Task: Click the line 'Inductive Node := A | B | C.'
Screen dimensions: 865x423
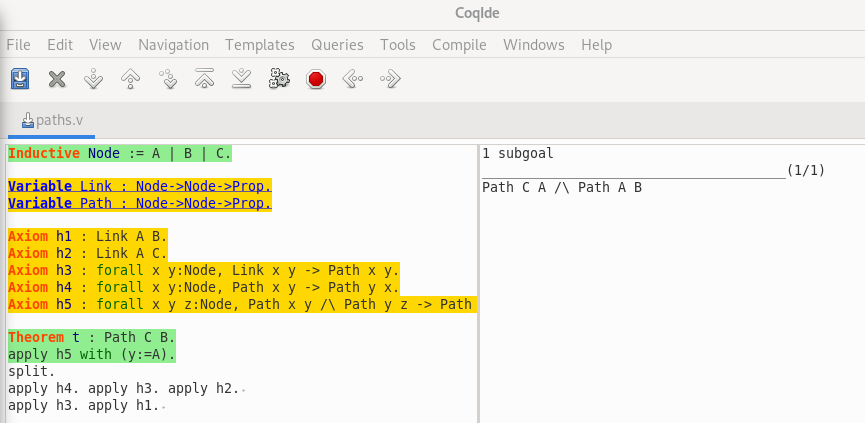Action: point(120,153)
